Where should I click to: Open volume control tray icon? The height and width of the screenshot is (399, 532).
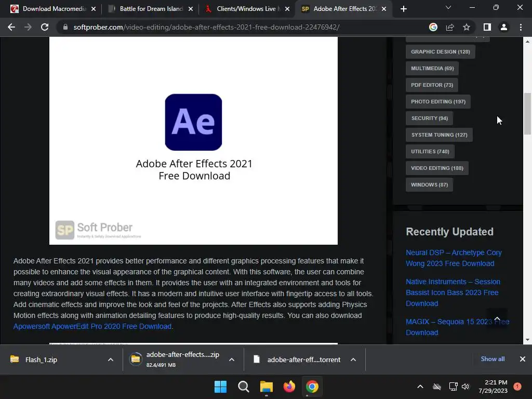(x=465, y=387)
